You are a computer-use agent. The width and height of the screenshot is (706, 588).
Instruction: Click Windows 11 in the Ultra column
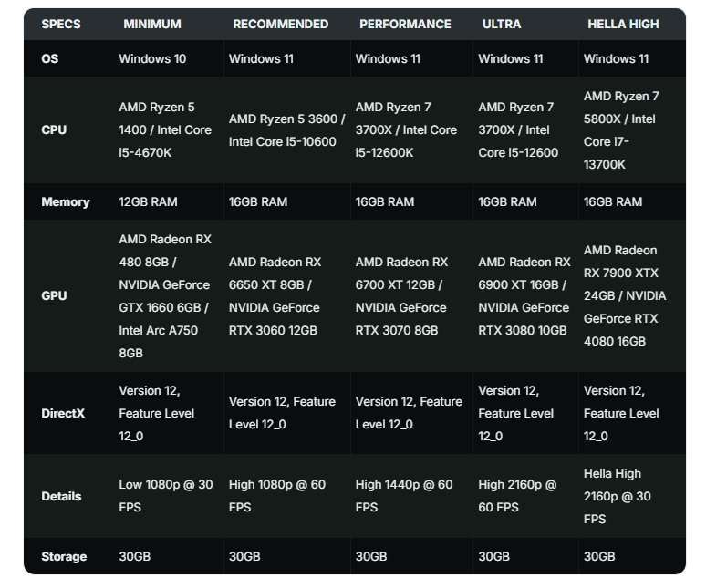pos(511,58)
